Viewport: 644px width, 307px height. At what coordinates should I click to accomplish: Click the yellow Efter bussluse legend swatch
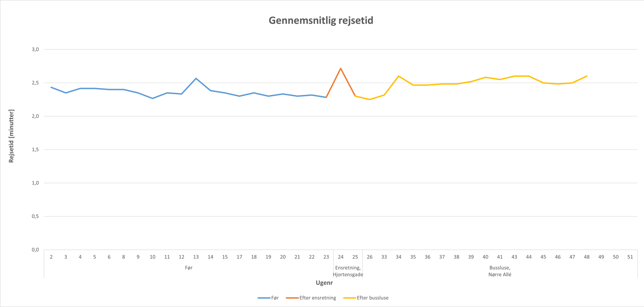click(349, 298)
